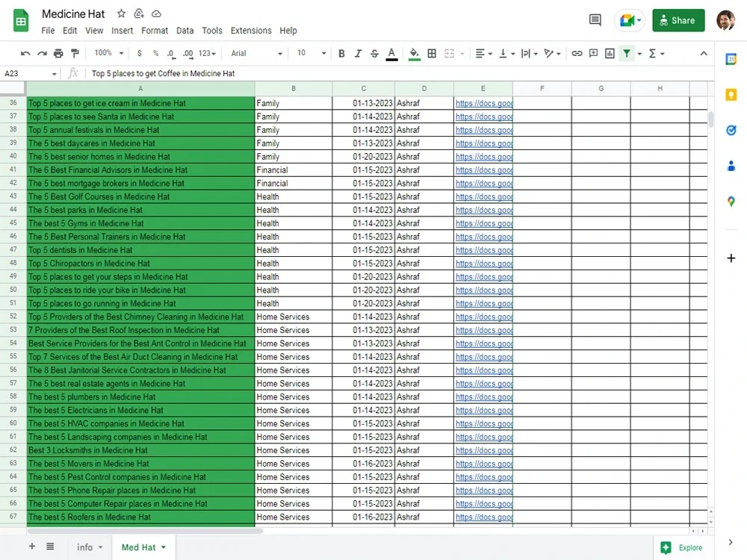Insert link using chain icon

pyautogui.click(x=577, y=53)
